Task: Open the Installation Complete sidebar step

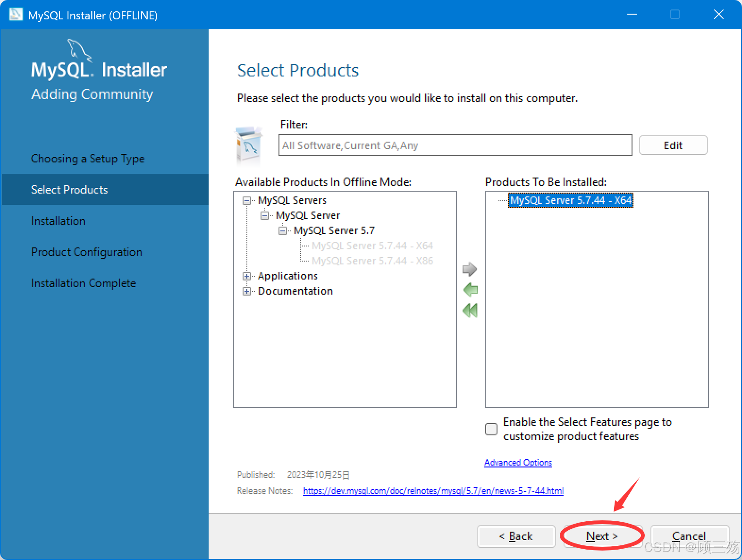Action: [x=84, y=283]
